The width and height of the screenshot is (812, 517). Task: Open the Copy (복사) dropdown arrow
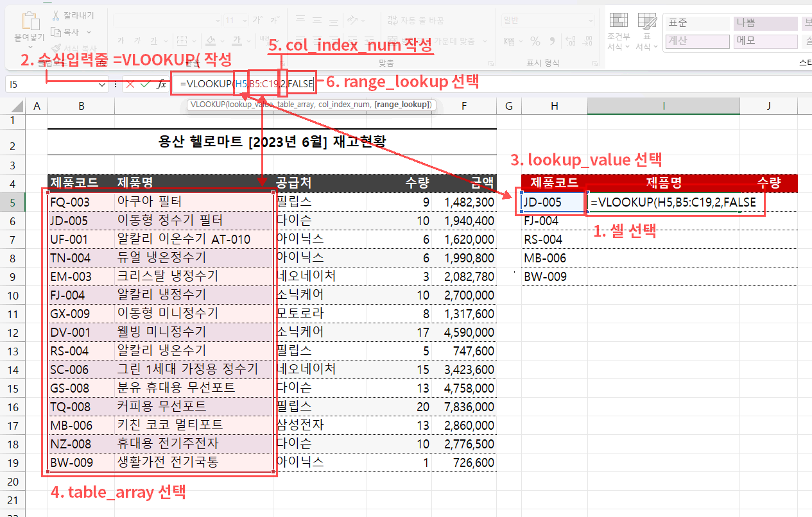tap(89, 31)
